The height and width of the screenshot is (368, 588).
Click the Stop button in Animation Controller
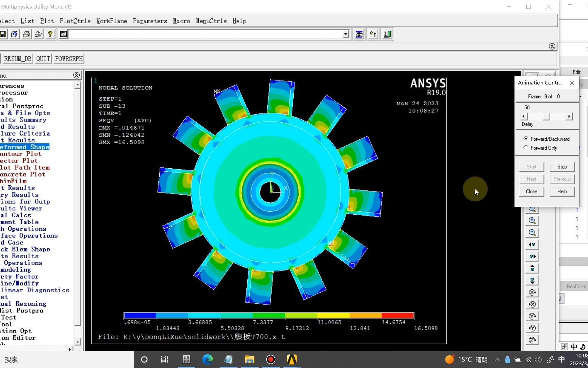tap(562, 167)
